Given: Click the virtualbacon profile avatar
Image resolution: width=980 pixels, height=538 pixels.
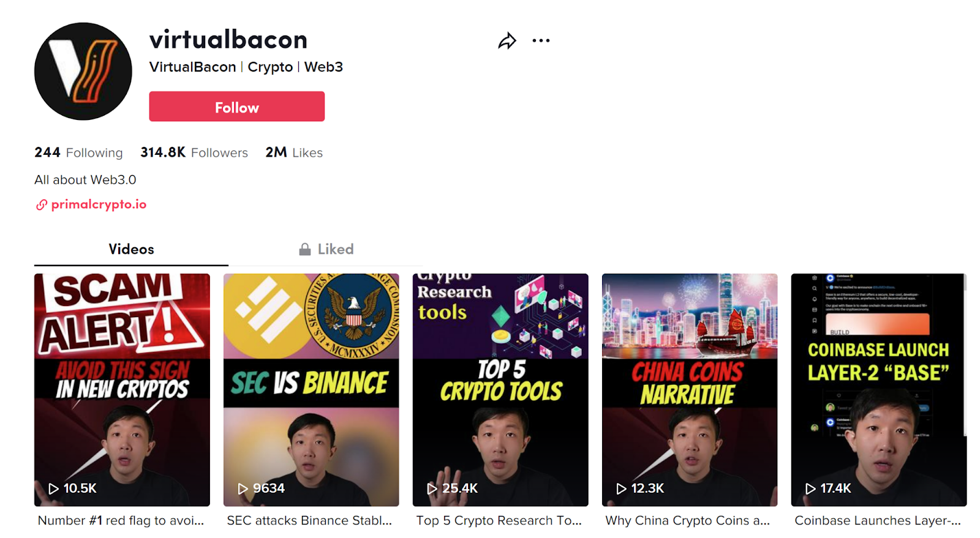Looking at the screenshot, I should click(x=83, y=72).
